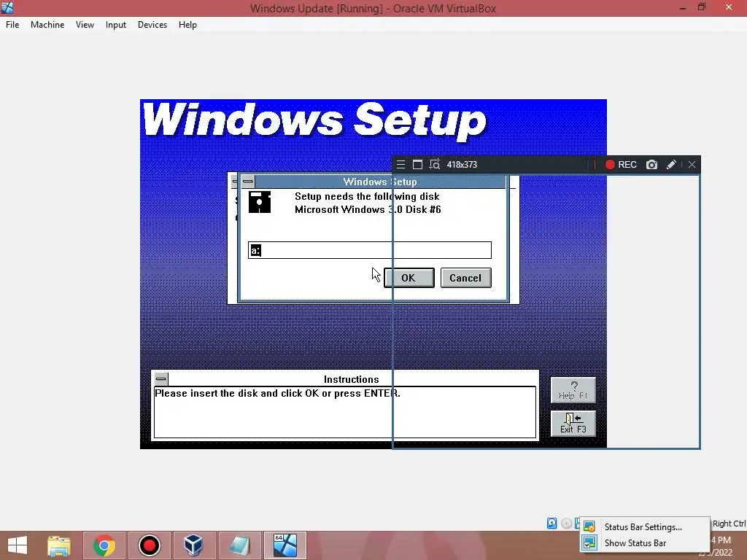Click the floppy disk icon in Setup dialog

pos(260,203)
